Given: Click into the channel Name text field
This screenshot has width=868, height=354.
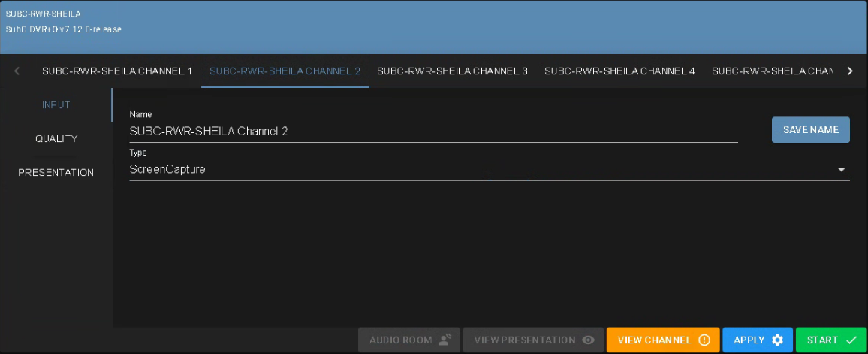Looking at the screenshot, I should tap(432, 132).
